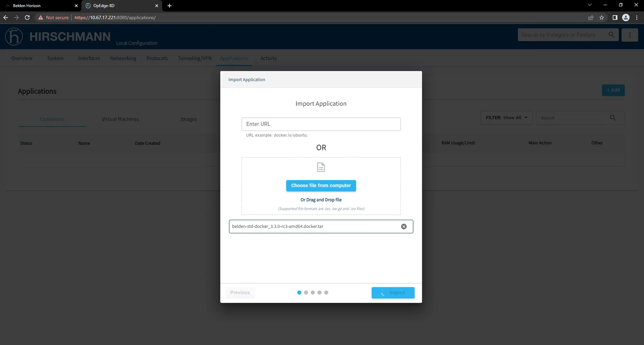Close the Belden Horizon tab

point(76,6)
